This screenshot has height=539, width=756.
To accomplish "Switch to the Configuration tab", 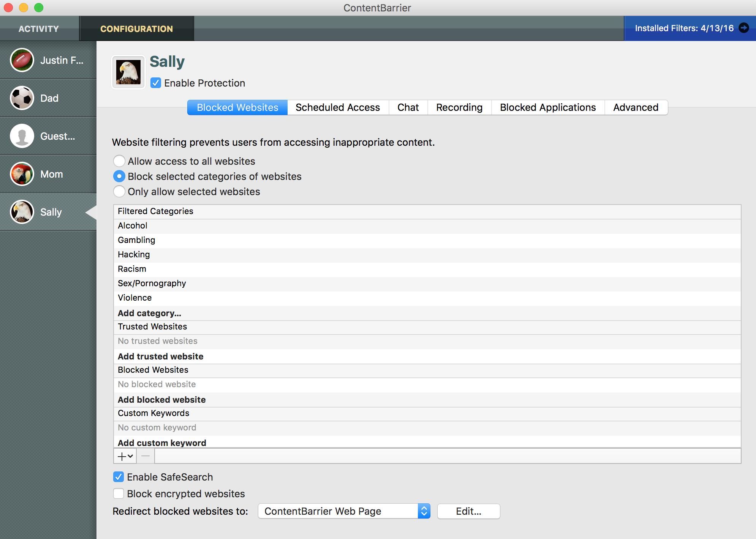I will pos(137,28).
